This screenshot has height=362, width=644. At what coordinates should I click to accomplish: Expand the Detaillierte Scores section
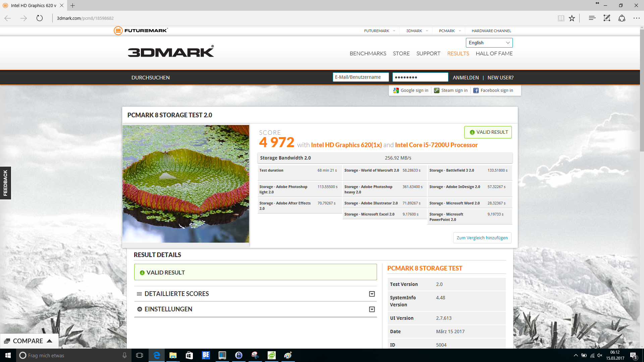(x=372, y=294)
